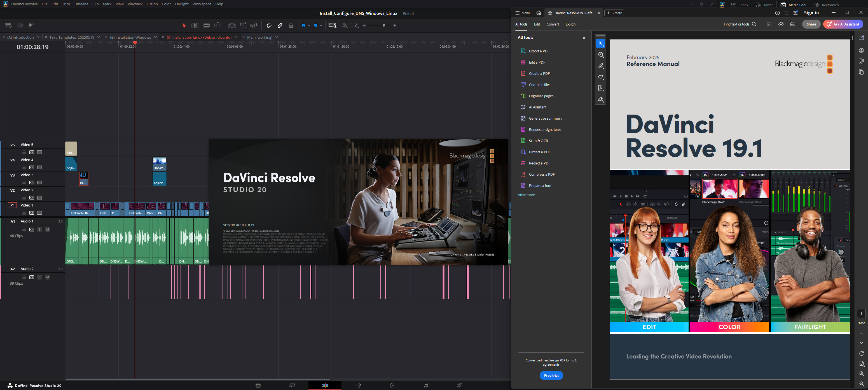Switch to Main (working) timeline tab
The height and width of the screenshot is (390, 868).
click(259, 37)
